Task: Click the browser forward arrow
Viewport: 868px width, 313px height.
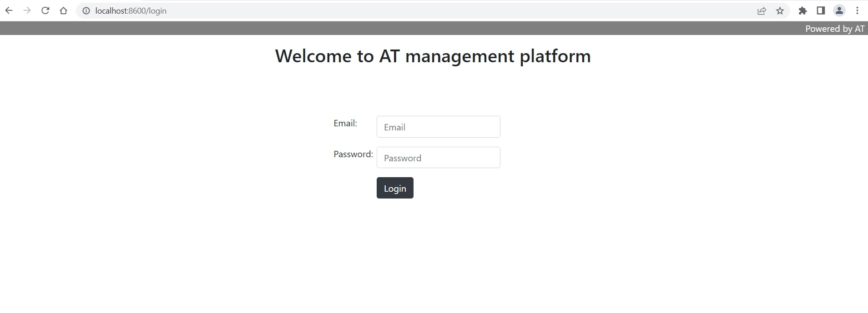Action: tap(27, 10)
